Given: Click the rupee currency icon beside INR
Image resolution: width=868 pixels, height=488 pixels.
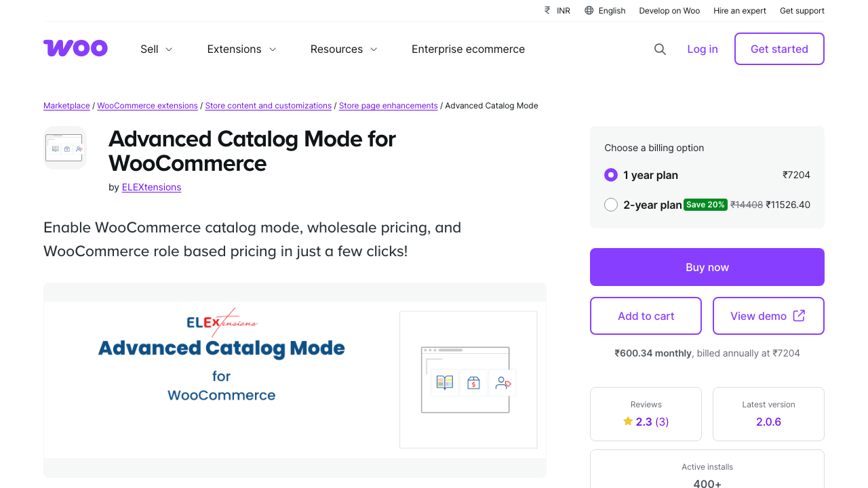Looking at the screenshot, I should [x=547, y=10].
